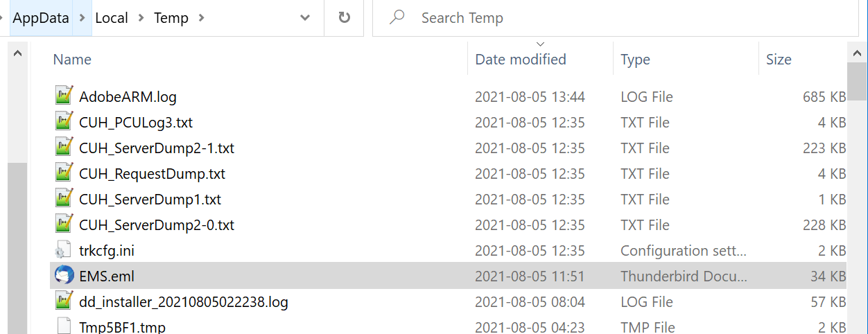Viewport: 868px width, 334px height.
Task: Expand the chevron after AppData in breadcrumb
Action: [82, 18]
